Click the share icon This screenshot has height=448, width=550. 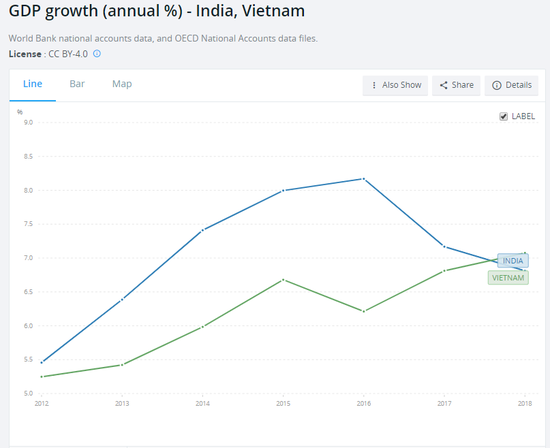(443, 85)
